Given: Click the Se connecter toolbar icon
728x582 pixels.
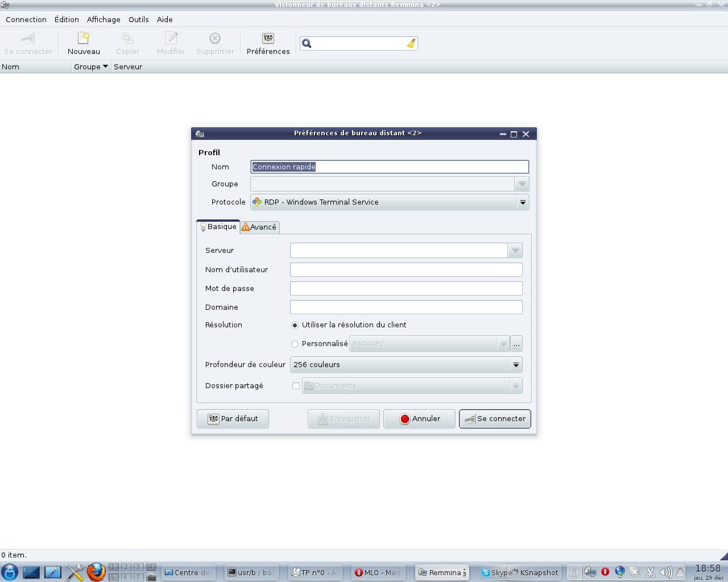Looking at the screenshot, I should click(28, 38).
